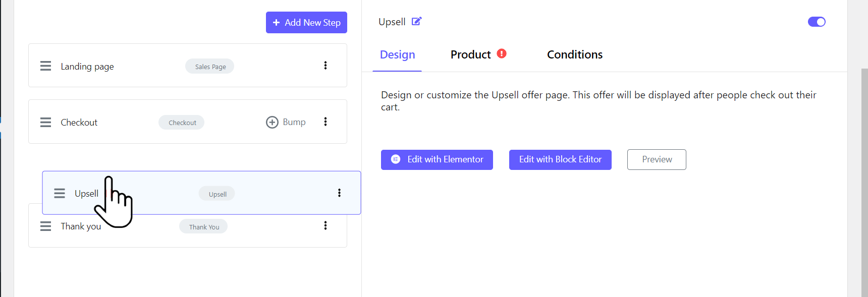Click the plus circle Bump icon
868x297 pixels.
272,122
